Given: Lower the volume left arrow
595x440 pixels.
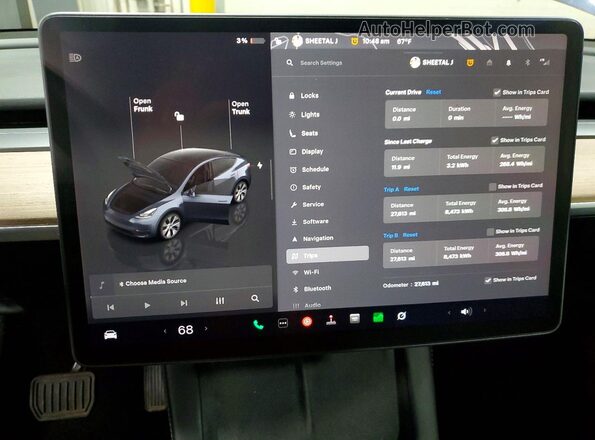Looking at the screenshot, I should point(449,313).
